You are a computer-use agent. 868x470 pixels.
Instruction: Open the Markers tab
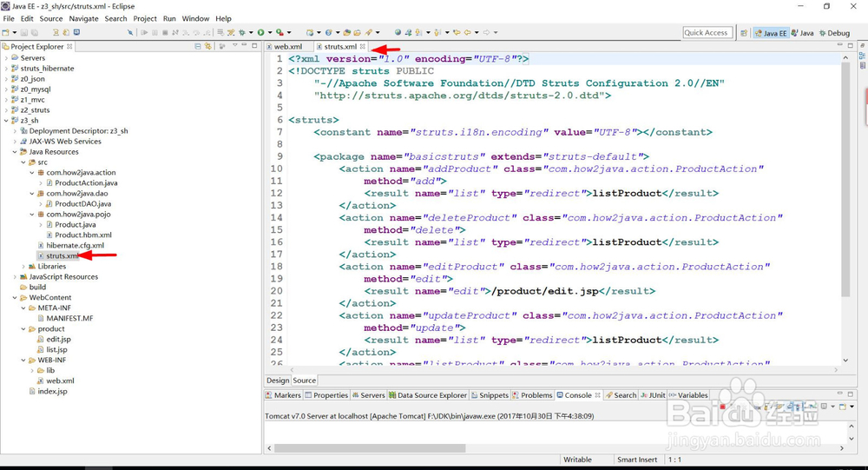283,395
